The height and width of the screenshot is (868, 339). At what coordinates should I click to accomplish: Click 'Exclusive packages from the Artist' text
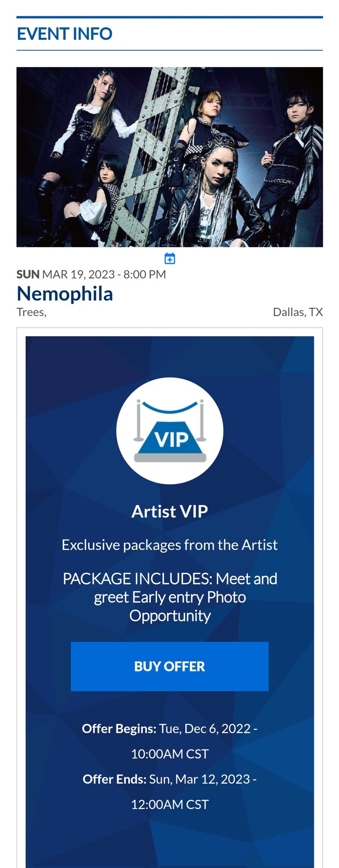click(x=170, y=545)
